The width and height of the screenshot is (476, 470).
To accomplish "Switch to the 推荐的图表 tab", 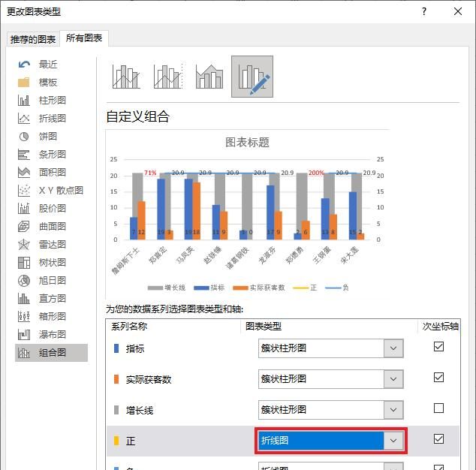I will click(x=33, y=40).
